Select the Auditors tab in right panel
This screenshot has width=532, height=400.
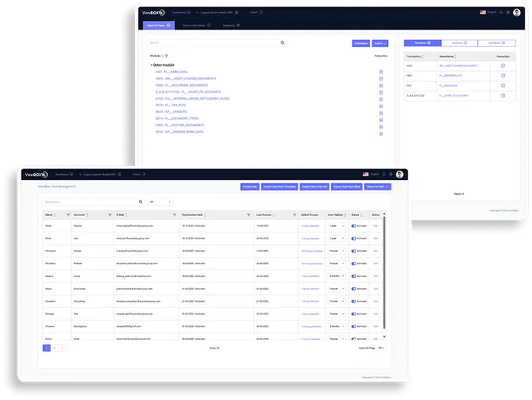coord(459,43)
